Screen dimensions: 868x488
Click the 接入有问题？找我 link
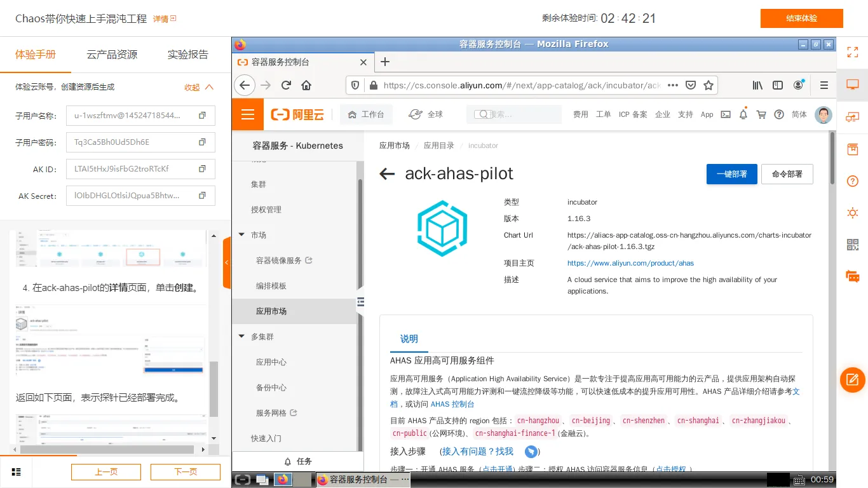pos(478,451)
